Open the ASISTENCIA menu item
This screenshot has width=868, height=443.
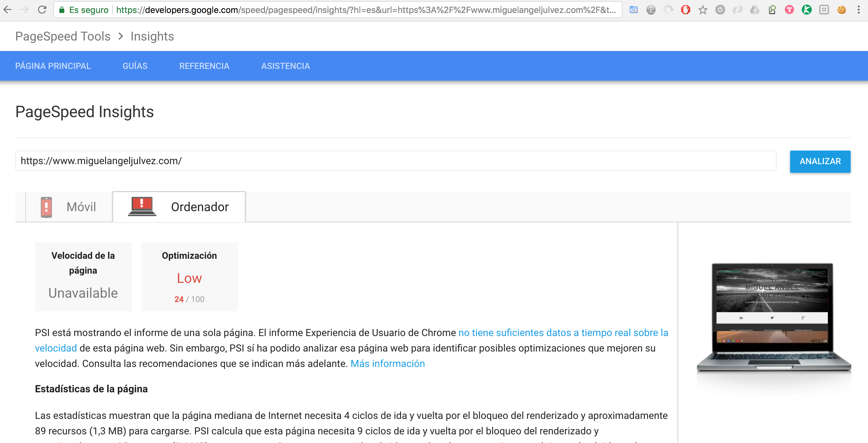tap(285, 66)
